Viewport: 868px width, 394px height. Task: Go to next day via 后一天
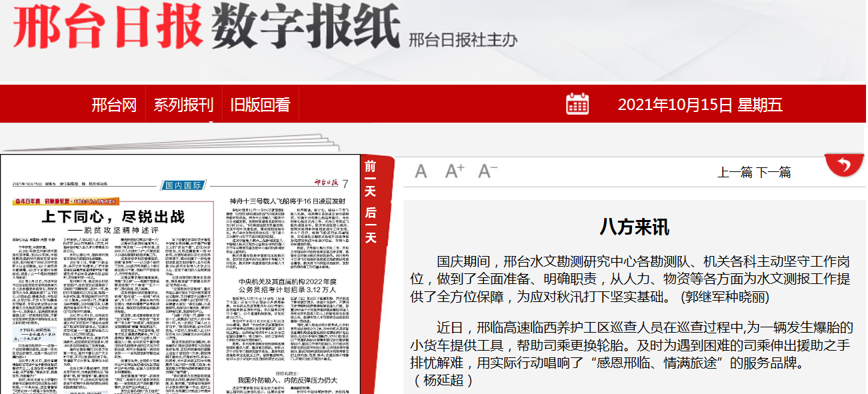371,225
